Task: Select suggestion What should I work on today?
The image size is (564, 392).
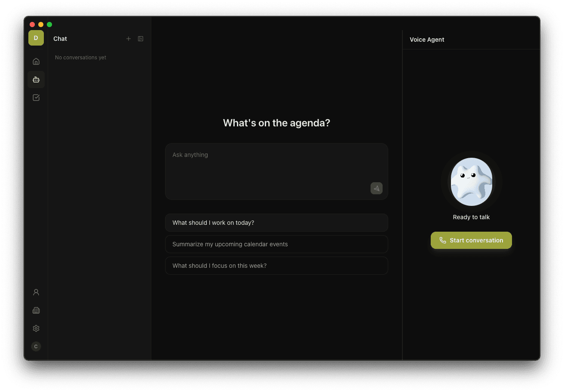Action: coord(276,223)
